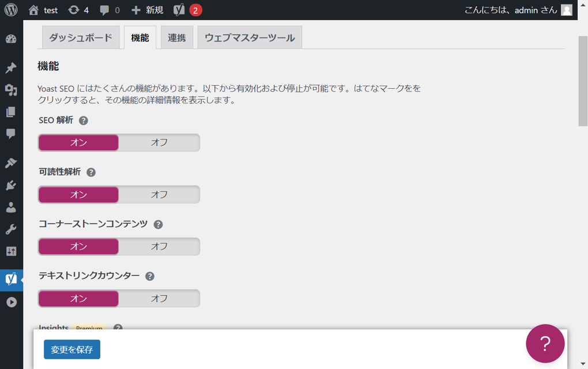This screenshot has height=369, width=588.
Task: Open the Tools wrench sidebar icon
Action: click(11, 229)
